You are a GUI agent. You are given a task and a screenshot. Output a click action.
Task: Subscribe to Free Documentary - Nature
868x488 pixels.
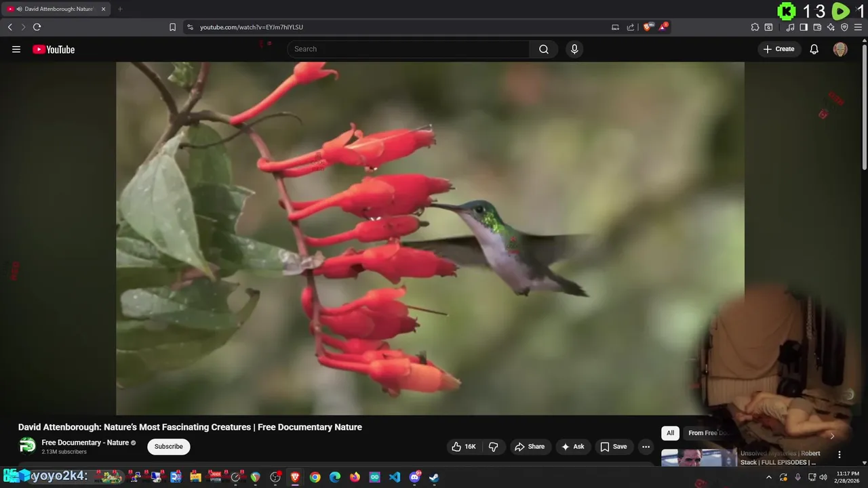click(168, 447)
